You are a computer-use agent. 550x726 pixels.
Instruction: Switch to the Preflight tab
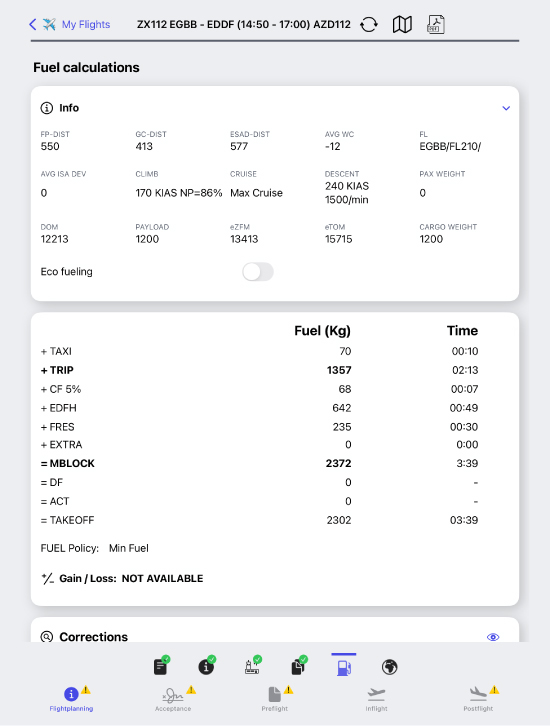pyautogui.click(x=275, y=699)
